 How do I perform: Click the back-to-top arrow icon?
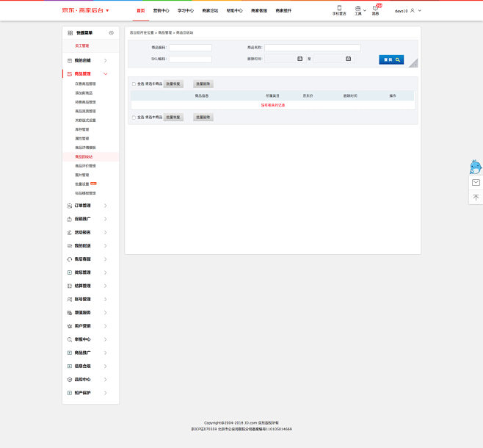476,198
